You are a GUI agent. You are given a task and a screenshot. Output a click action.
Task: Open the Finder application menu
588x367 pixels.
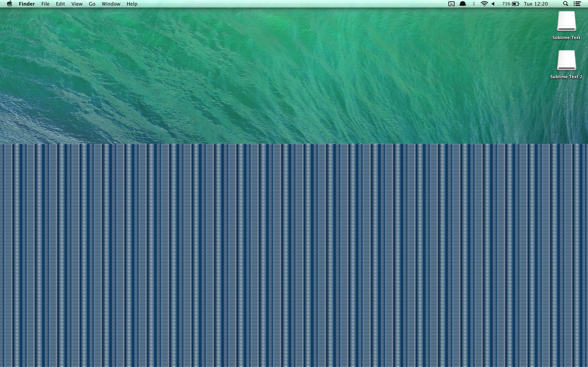[x=27, y=4]
